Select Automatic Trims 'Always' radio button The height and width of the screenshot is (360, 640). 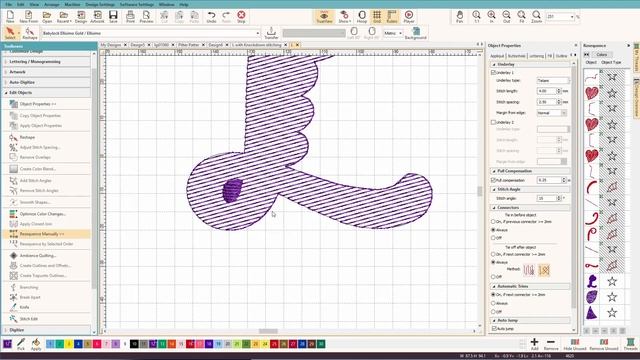pos(493,303)
